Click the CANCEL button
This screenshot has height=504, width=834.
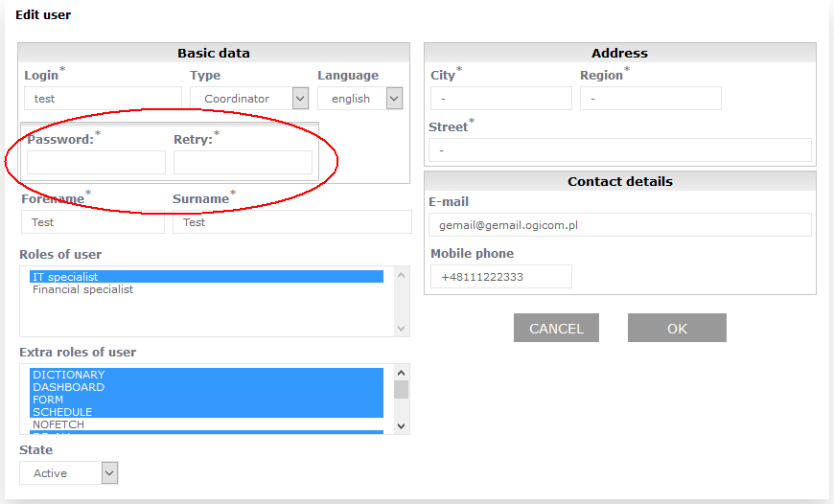pyautogui.click(x=556, y=329)
